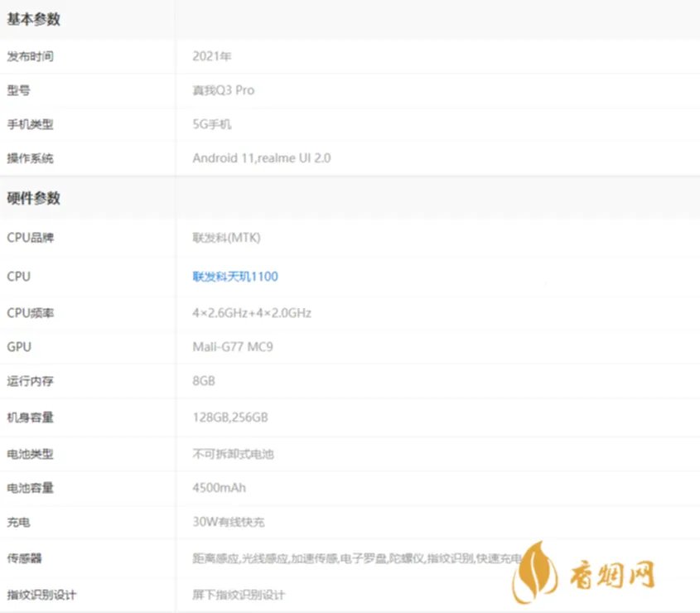This screenshot has width=700, height=613.
Task: Click the 真我Q3 Pro model name
Action: pyautogui.click(x=223, y=90)
